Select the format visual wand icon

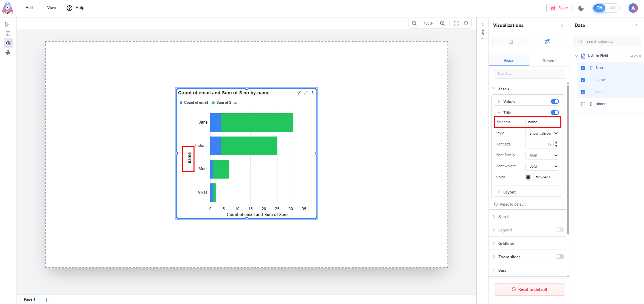coord(547,41)
